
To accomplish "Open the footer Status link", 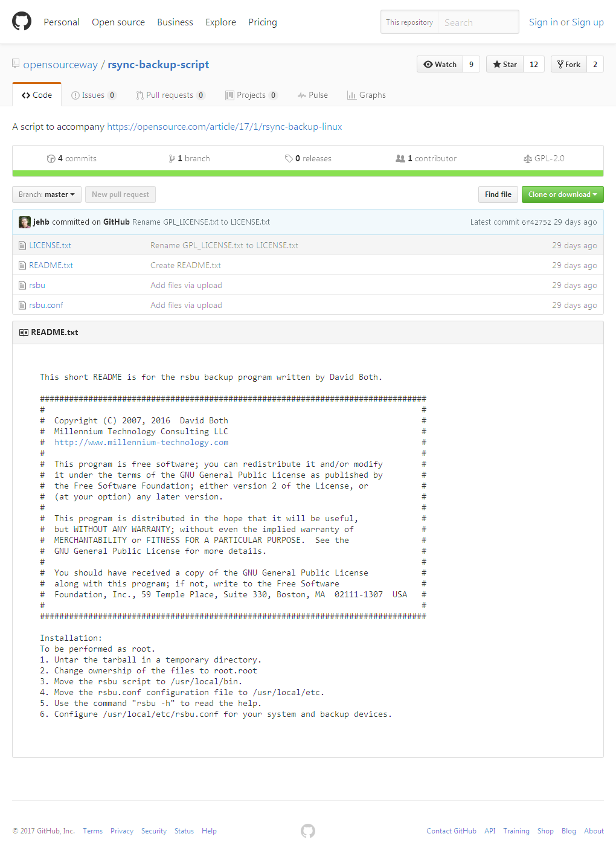I will (x=184, y=831).
